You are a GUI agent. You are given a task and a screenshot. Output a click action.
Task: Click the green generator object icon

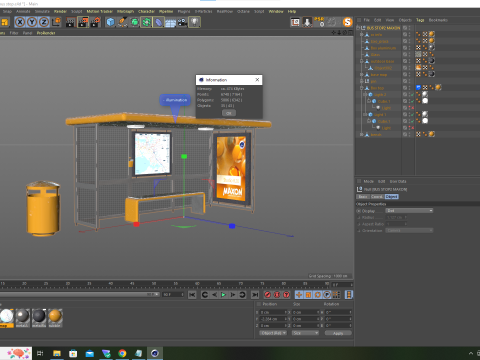click(x=134, y=22)
